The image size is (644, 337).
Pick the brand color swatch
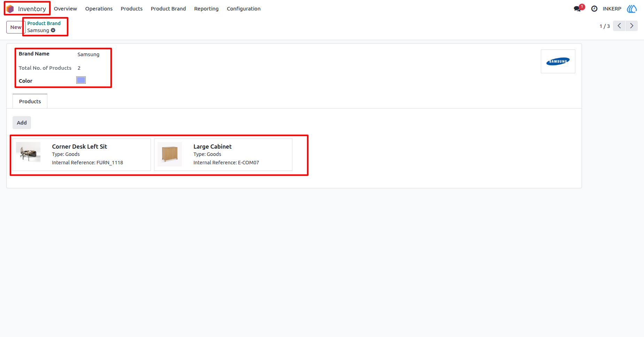tap(81, 80)
